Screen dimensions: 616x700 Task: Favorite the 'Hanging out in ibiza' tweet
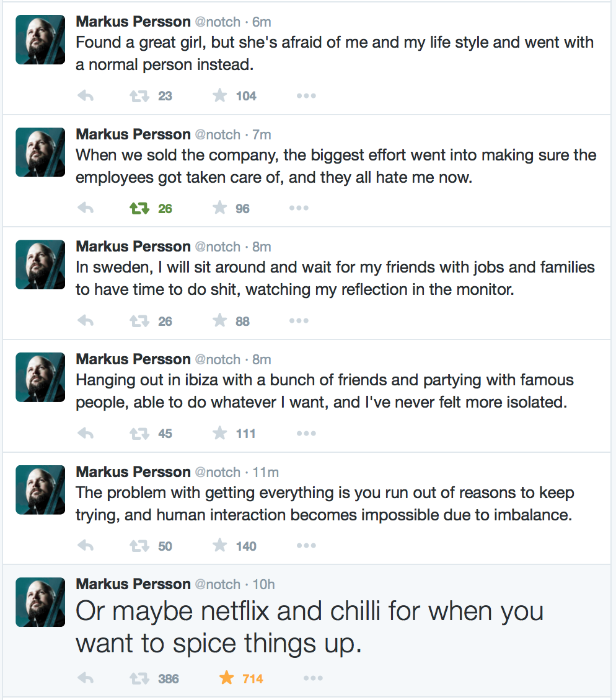(220, 434)
